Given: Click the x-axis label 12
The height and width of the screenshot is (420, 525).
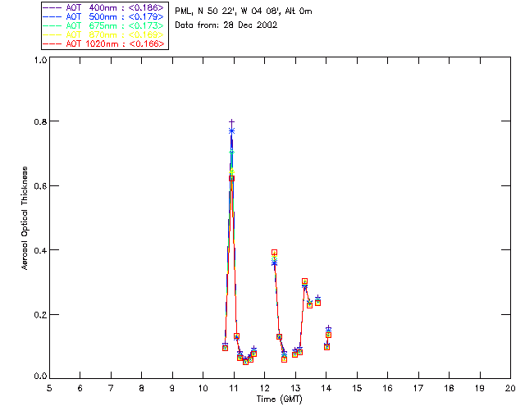Looking at the screenshot, I should click(x=264, y=388).
